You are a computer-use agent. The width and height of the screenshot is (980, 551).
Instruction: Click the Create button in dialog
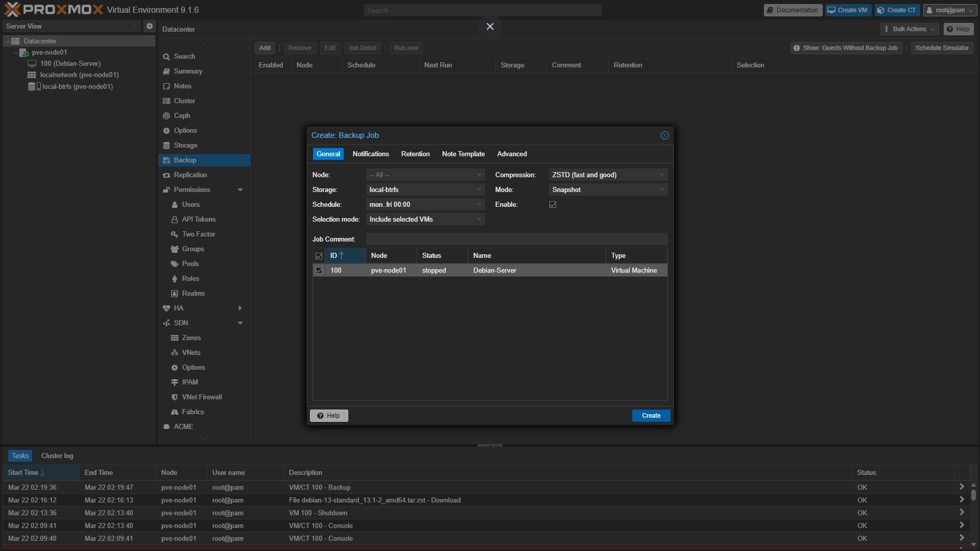[x=651, y=416]
